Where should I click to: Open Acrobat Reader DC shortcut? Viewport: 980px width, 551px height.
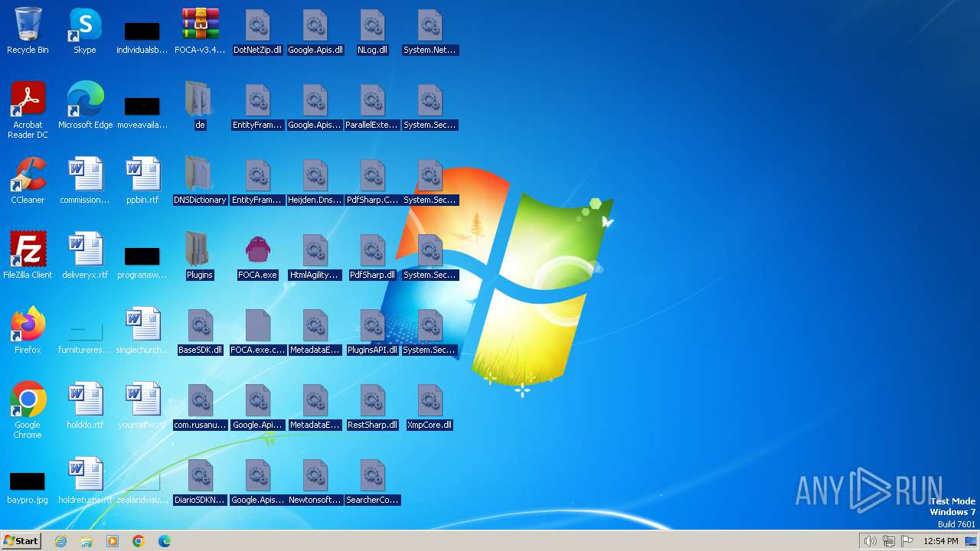pos(28,110)
